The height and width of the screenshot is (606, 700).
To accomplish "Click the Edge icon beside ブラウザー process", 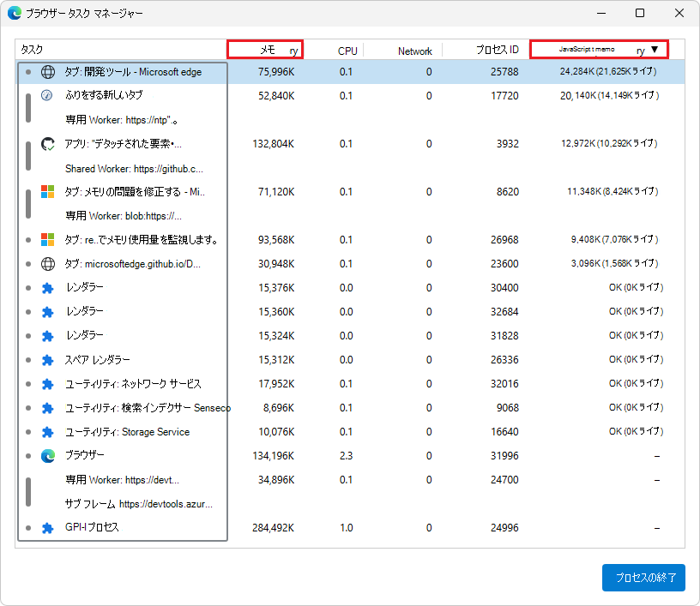I will pos(48,455).
